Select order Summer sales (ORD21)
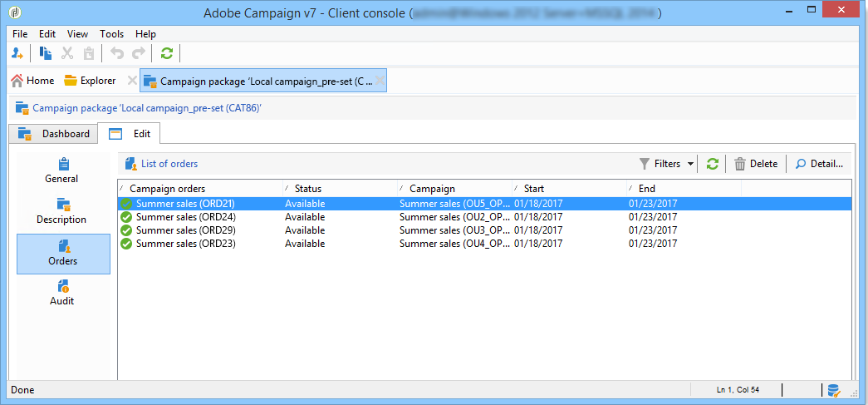The image size is (868, 405). coord(484,203)
